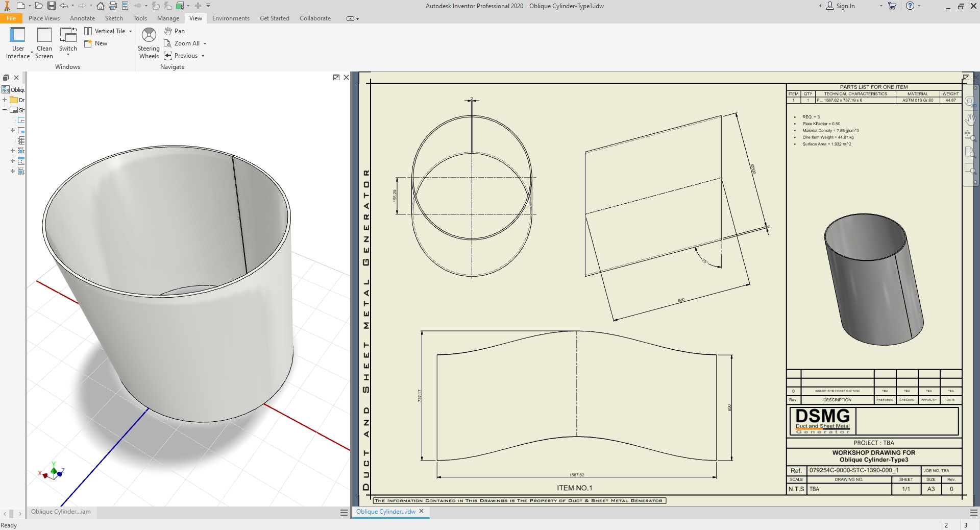Expand the Drawing Resources folder node
Viewport: 980px width, 530px height.
coord(5,100)
